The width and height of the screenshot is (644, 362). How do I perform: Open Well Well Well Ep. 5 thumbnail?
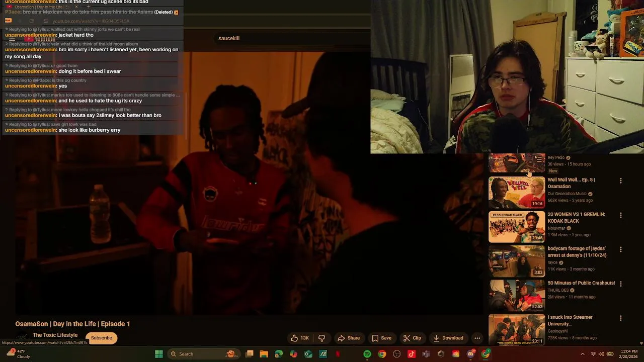[517, 192]
